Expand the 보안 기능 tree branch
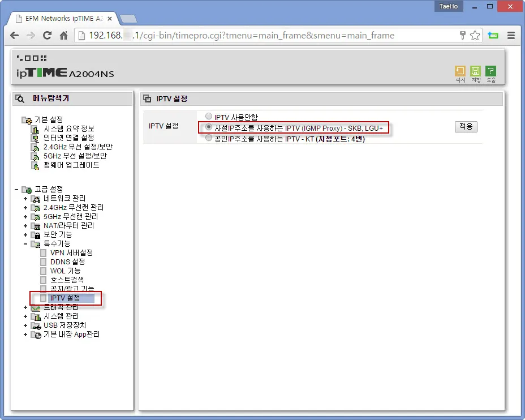Screen dimensions: 525x420 [26, 235]
